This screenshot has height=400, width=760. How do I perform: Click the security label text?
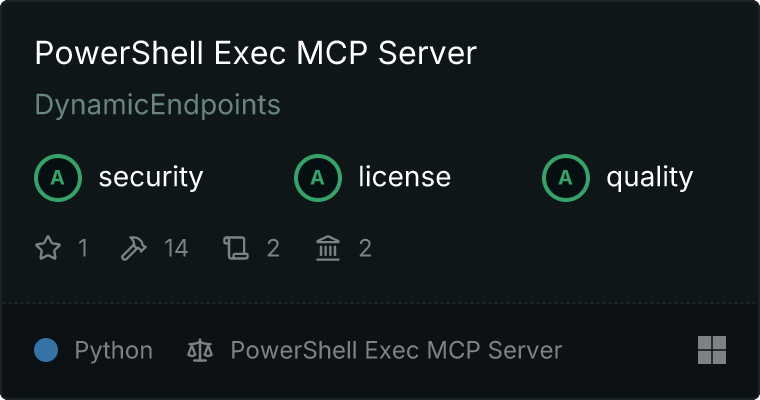(151, 177)
